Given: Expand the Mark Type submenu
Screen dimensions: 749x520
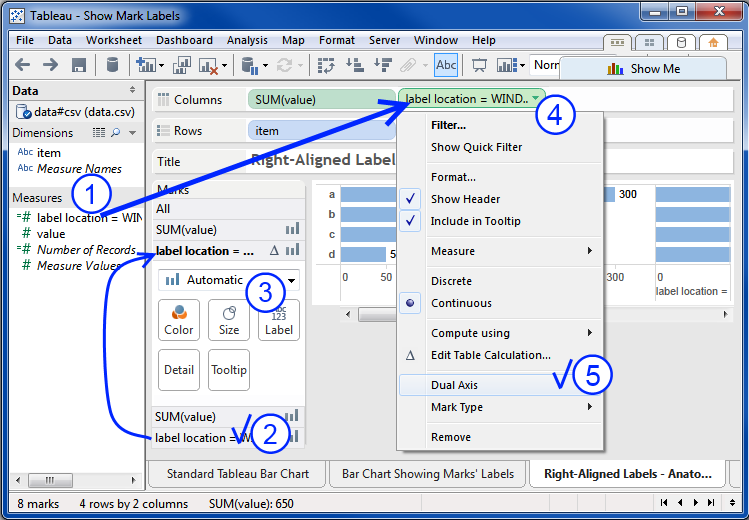Looking at the screenshot, I should (x=500, y=407).
